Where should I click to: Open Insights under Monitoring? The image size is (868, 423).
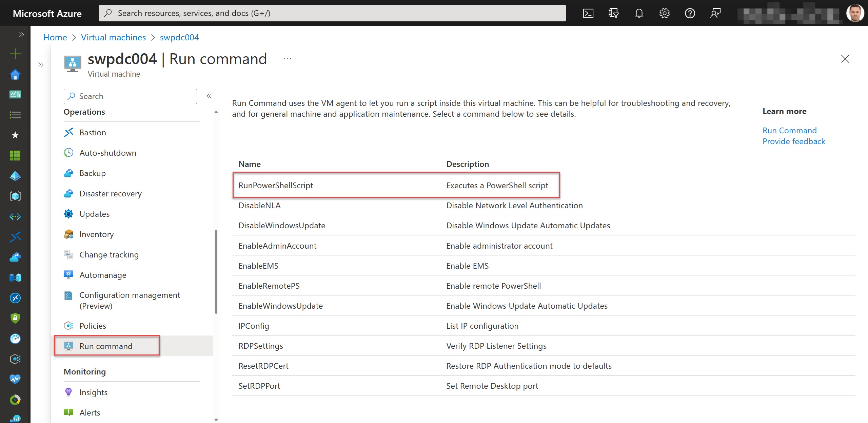(x=94, y=392)
